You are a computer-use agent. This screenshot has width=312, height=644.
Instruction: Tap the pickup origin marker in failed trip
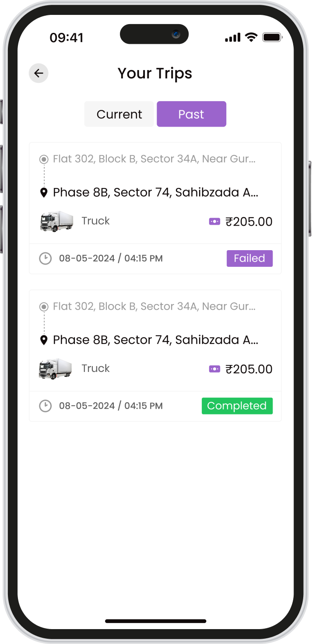[x=44, y=159]
